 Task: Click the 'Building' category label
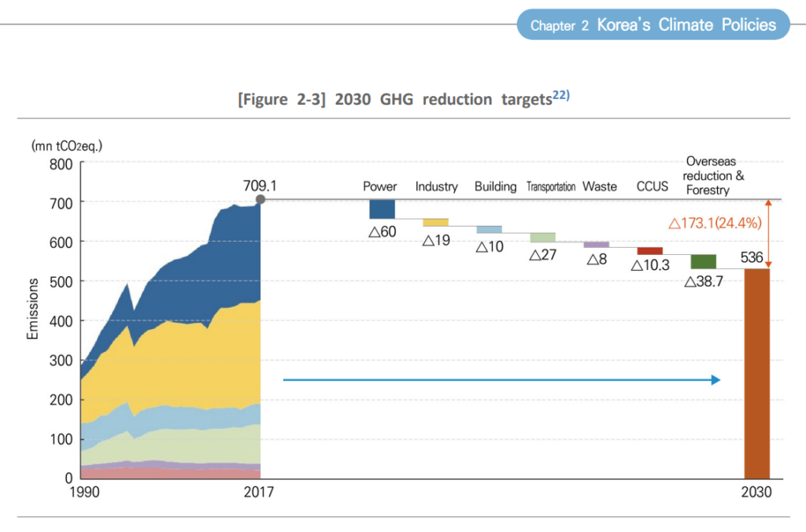(496, 186)
